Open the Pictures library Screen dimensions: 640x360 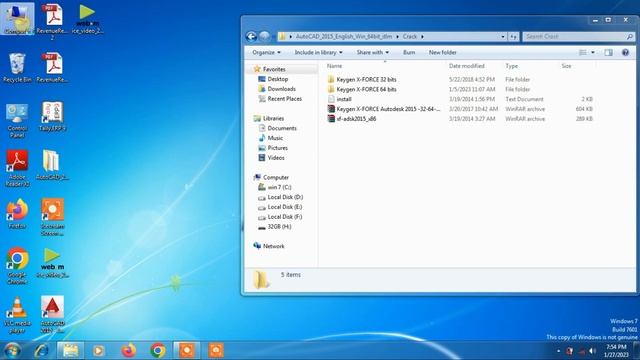click(278, 148)
